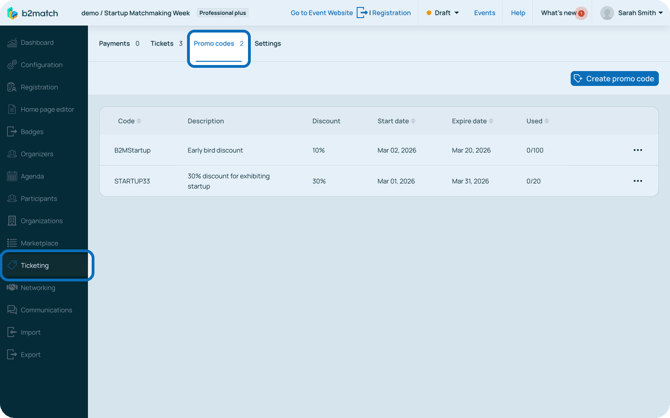
Task: Open Configuration via its wrench icon
Action: pyautogui.click(x=12, y=65)
